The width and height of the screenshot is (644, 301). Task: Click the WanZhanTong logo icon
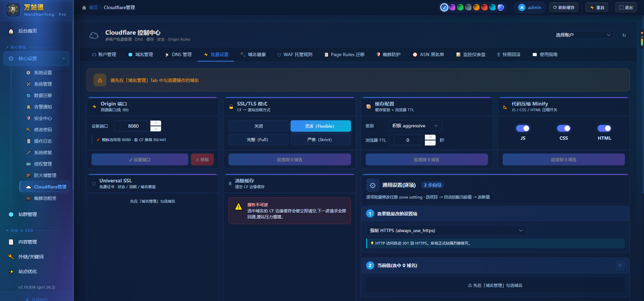[x=13, y=10]
